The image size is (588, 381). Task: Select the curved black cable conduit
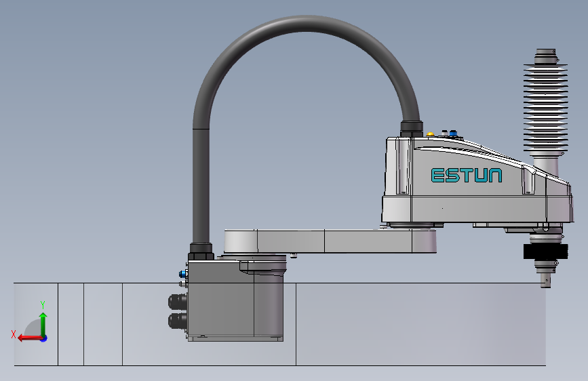[x=306, y=23]
